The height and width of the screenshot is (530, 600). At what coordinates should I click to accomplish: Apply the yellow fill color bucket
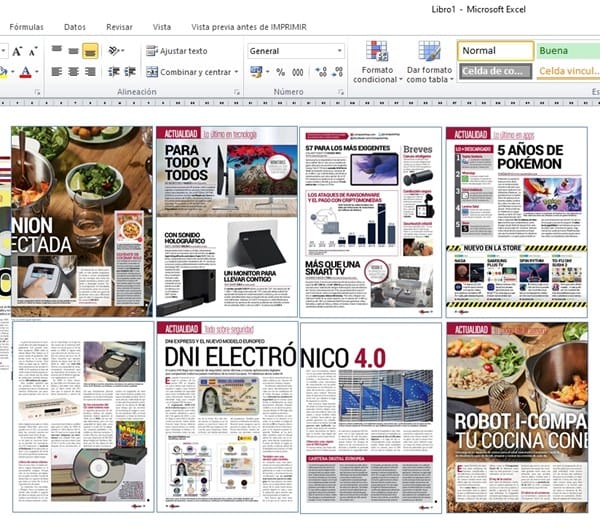coord(3,72)
